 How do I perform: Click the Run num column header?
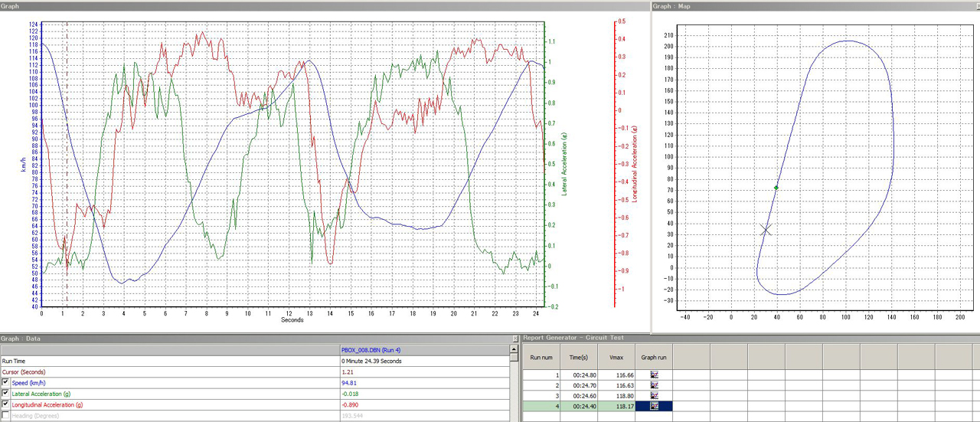point(541,356)
